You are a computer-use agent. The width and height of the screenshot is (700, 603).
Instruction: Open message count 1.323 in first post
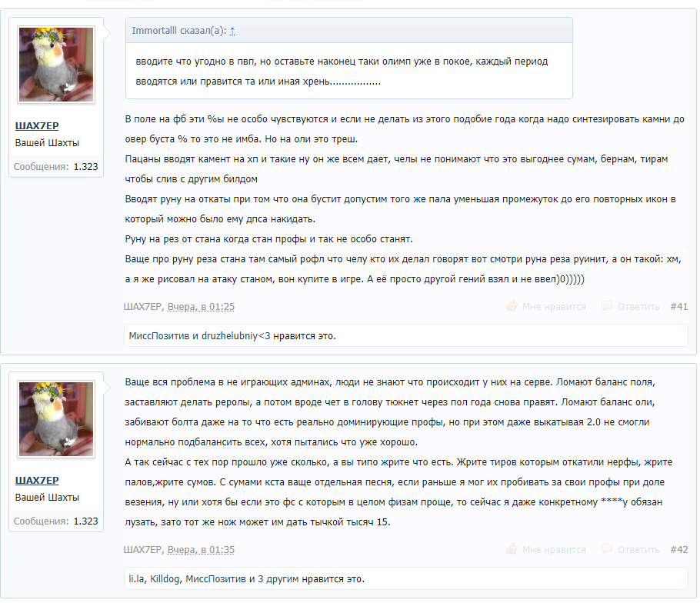point(85,166)
